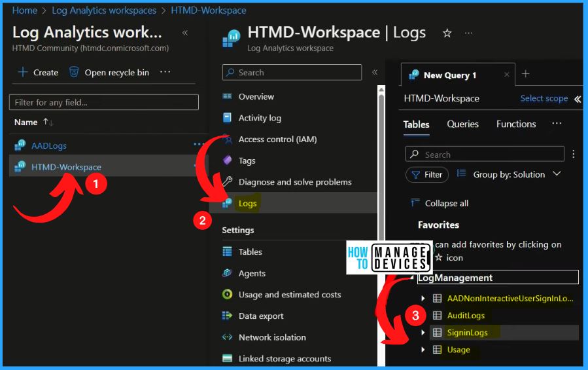This screenshot has height=370, width=588.
Task: Select Logs in resource menu
Action: 247,203
